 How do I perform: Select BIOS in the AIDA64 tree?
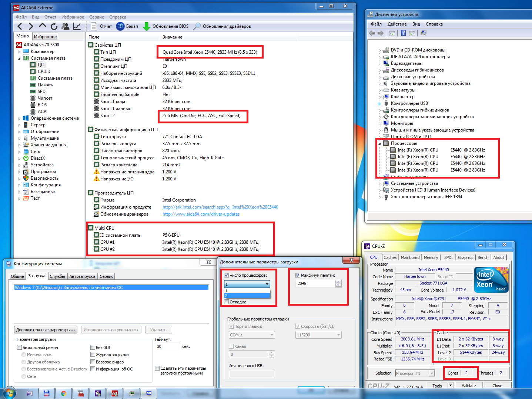coord(39,105)
